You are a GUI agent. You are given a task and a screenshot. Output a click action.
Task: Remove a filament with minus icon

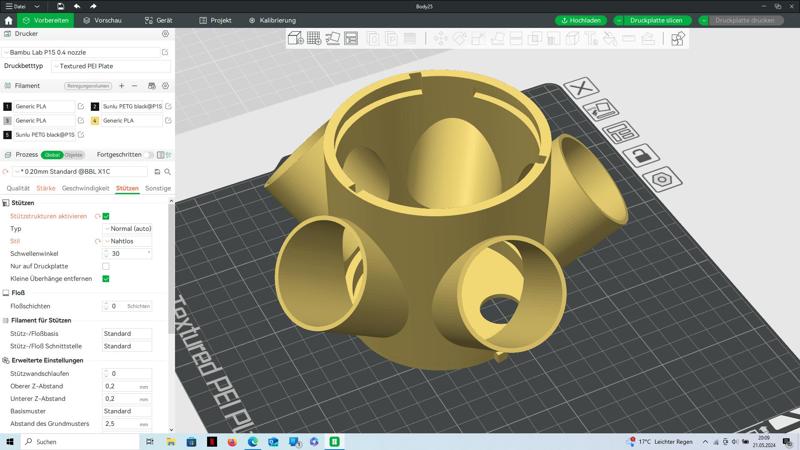point(135,86)
